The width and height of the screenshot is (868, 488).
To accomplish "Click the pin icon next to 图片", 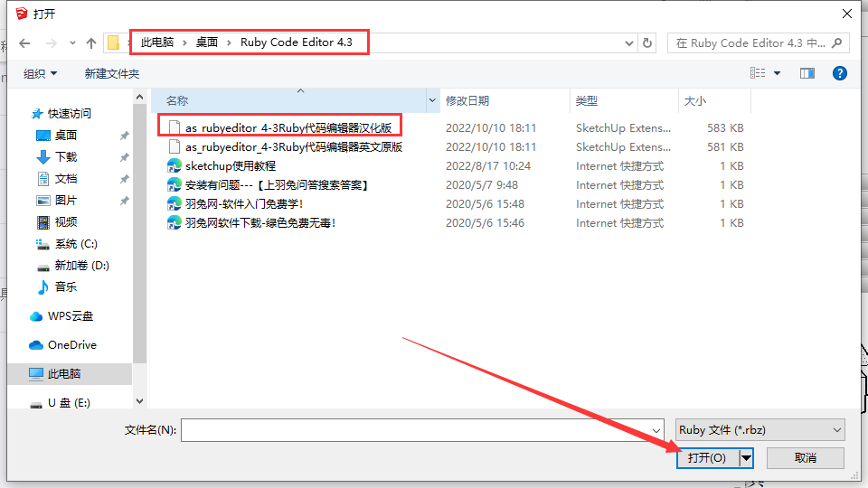I will click(x=125, y=201).
